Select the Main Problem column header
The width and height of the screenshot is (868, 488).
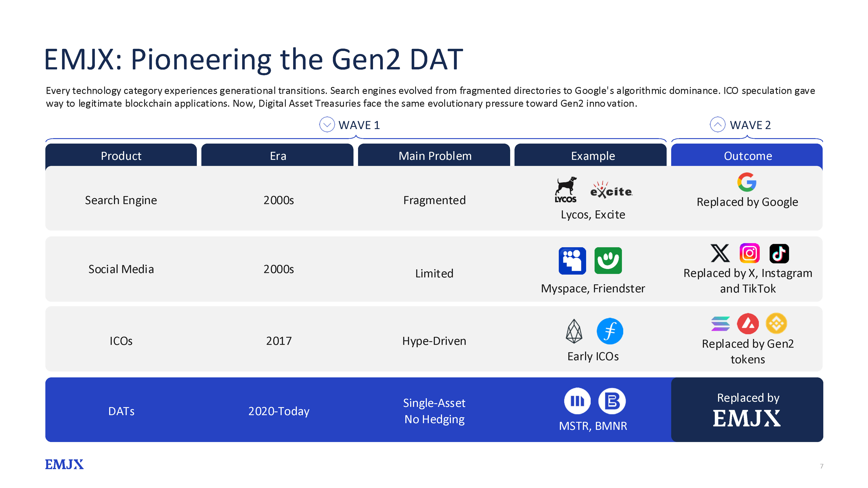pos(434,156)
